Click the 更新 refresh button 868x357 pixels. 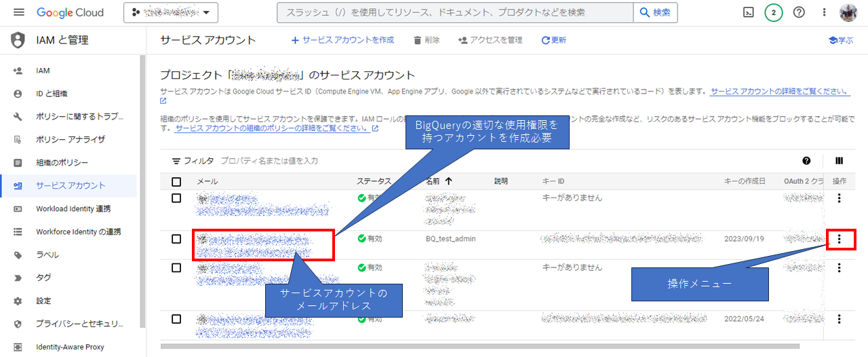click(x=553, y=40)
